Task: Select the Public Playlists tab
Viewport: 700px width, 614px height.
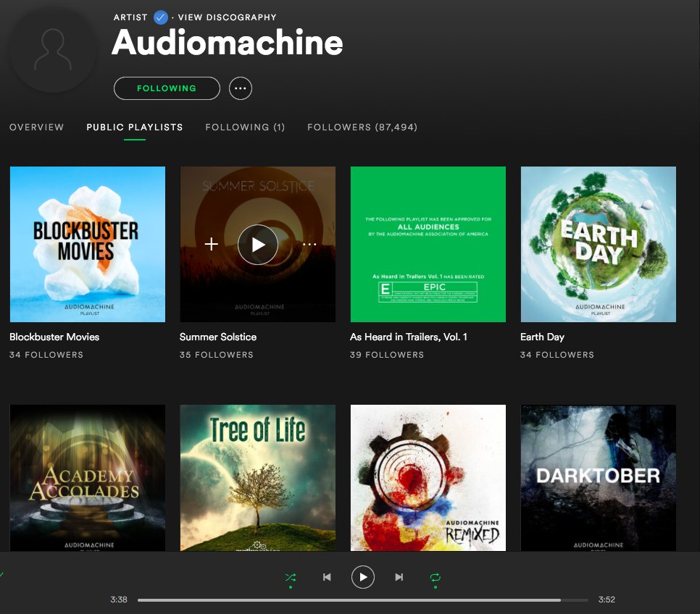Action: [x=135, y=127]
